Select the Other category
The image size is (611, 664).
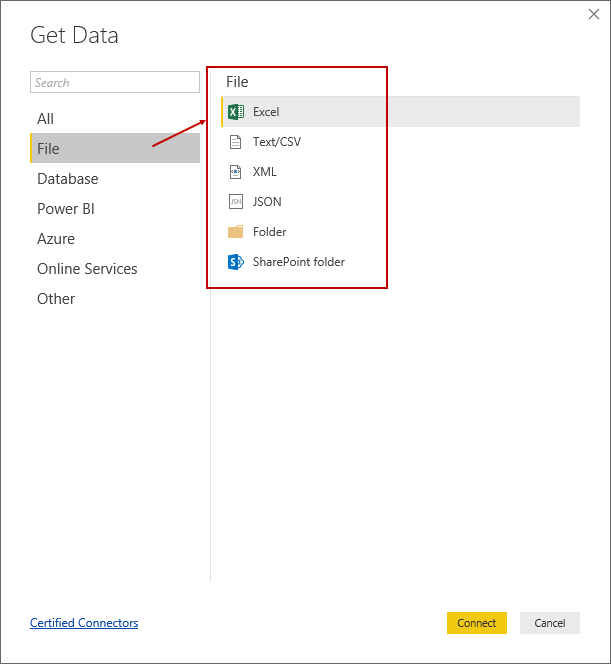[x=56, y=299]
